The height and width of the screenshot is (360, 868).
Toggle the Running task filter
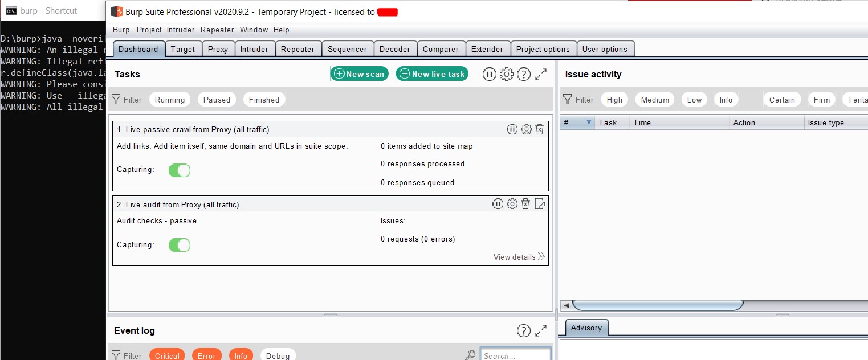(x=170, y=100)
